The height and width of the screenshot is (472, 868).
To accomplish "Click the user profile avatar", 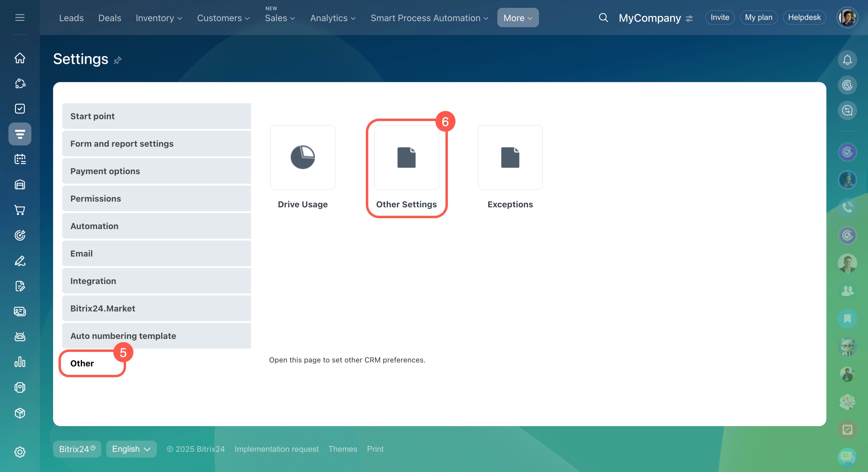I will tap(847, 18).
